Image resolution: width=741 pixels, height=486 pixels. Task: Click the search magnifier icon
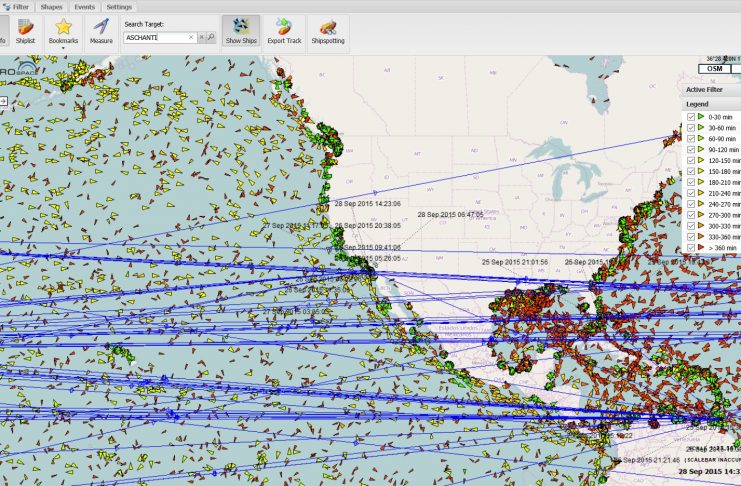(x=211, y=37)
